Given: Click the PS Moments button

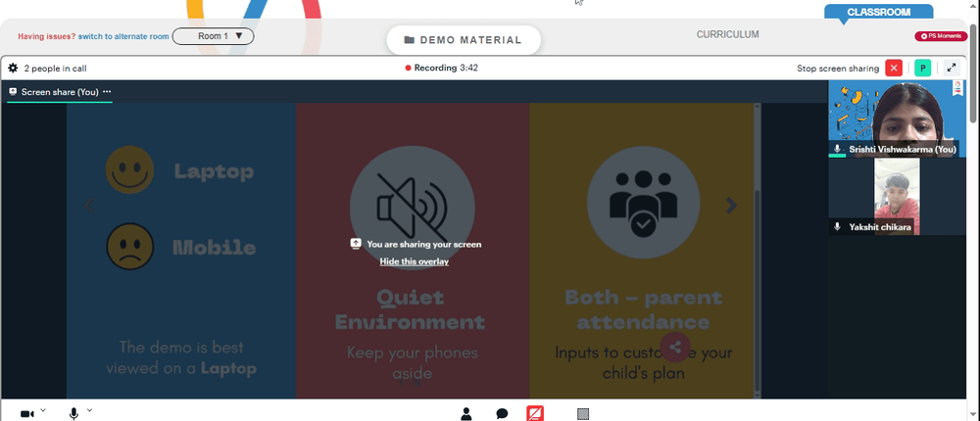Looking at the screenshot, I should [x=941, y=36].
